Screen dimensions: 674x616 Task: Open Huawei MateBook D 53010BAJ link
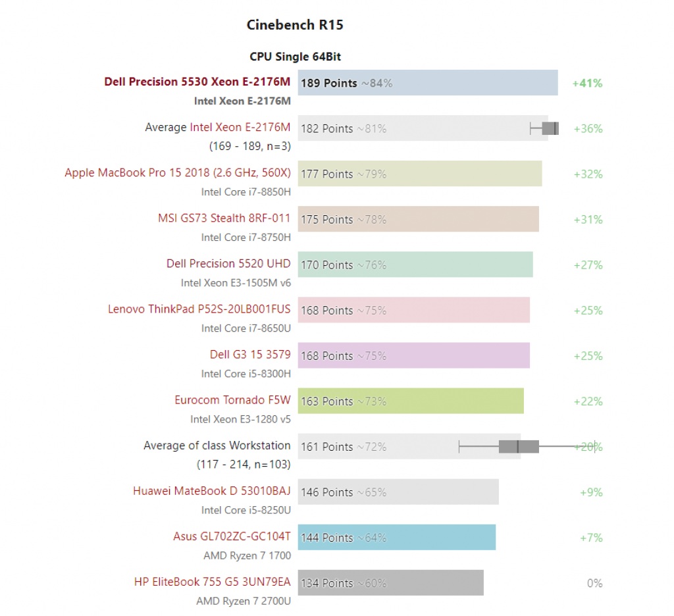click(211, 491)
